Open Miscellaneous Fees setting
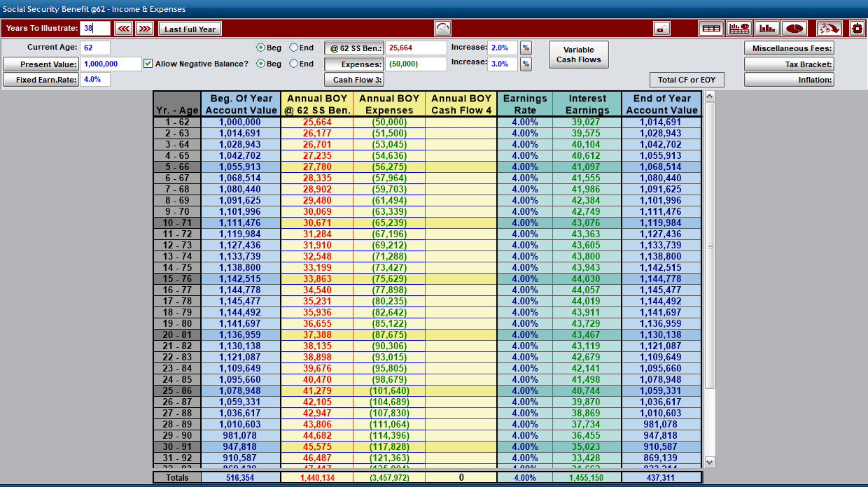 point(789,48)
